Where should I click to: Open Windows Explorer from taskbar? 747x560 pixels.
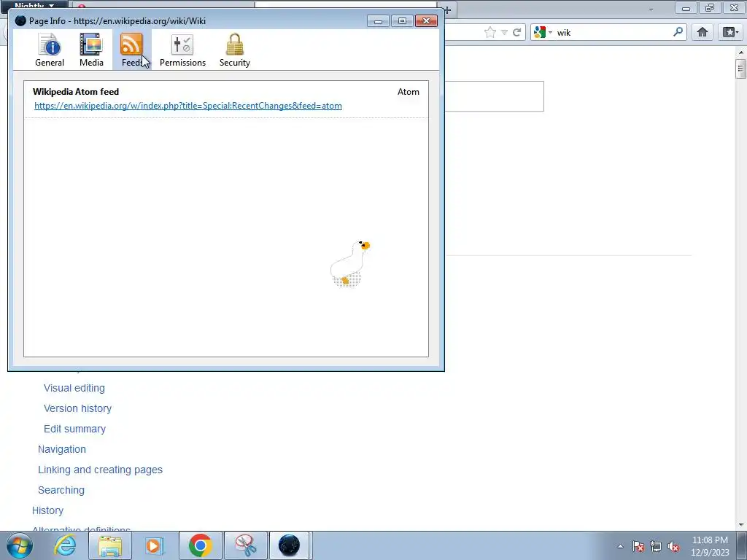[110, 545]
